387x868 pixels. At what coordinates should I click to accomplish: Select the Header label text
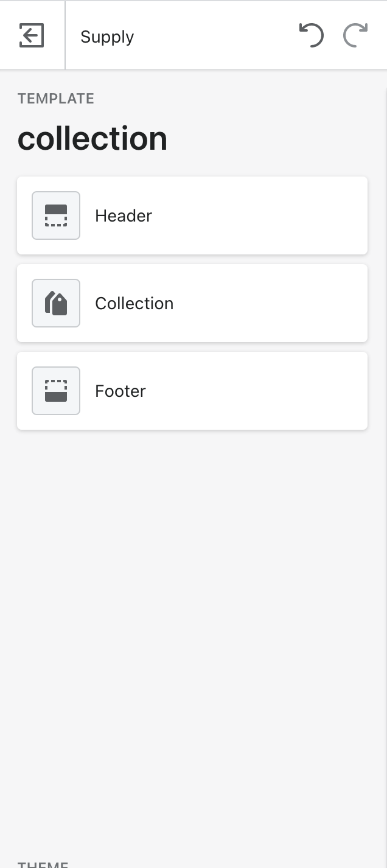(124, 216)
